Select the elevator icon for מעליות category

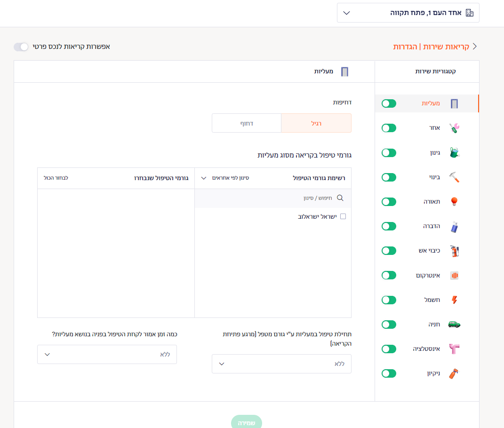pyautogui.click(x=454, y=103)
